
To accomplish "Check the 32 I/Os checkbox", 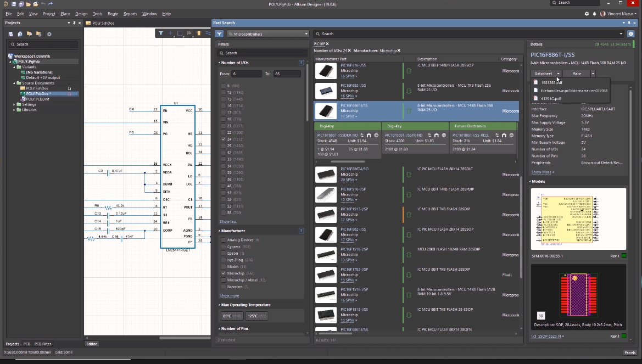I will (223, 153).
